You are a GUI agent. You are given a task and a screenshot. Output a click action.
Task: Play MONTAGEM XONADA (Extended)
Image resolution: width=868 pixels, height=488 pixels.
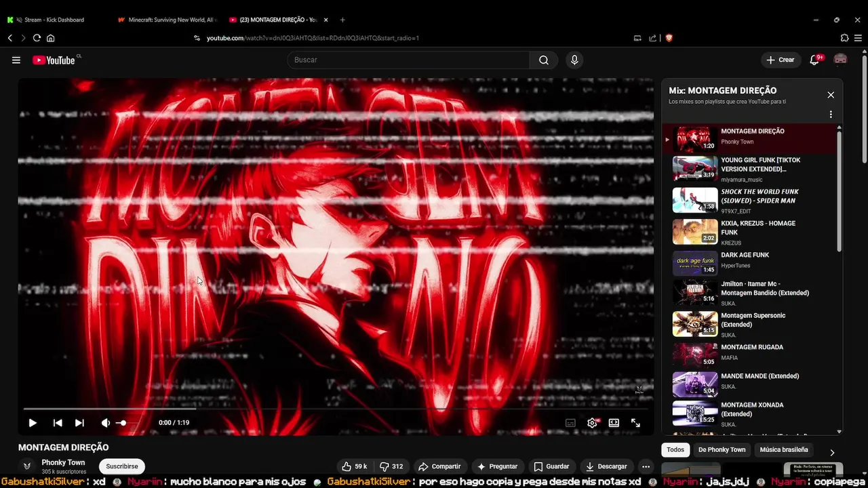click(x=749, y=413)
